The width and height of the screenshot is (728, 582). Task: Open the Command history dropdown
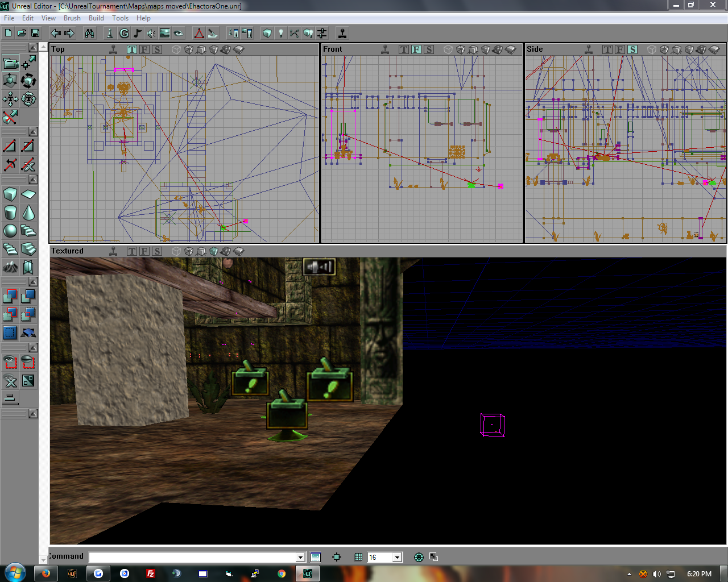point(300,558)
